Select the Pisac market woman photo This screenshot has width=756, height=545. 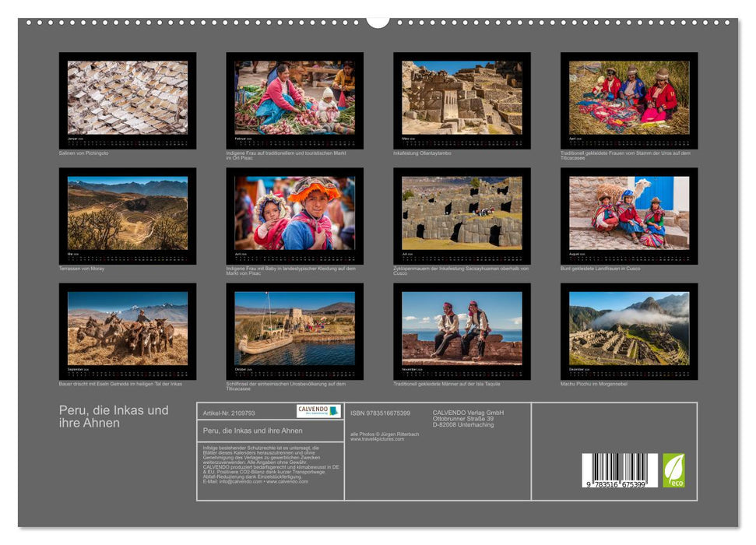294,98
